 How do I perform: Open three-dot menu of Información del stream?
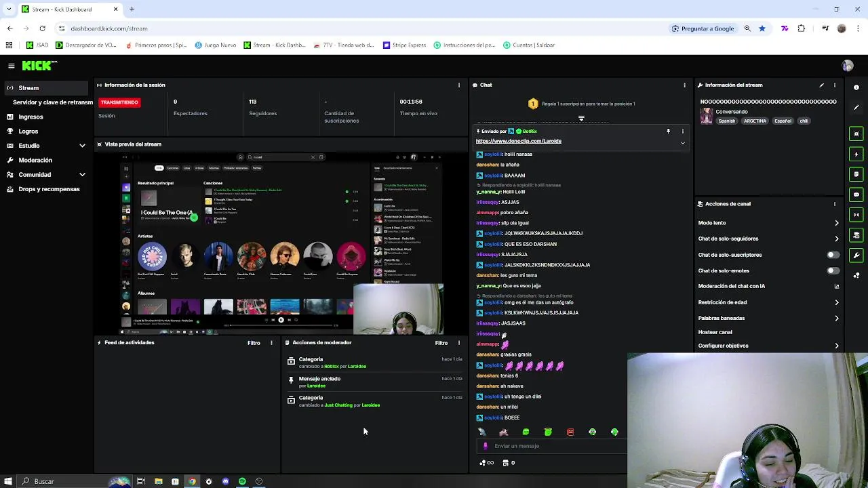(835, 85)
